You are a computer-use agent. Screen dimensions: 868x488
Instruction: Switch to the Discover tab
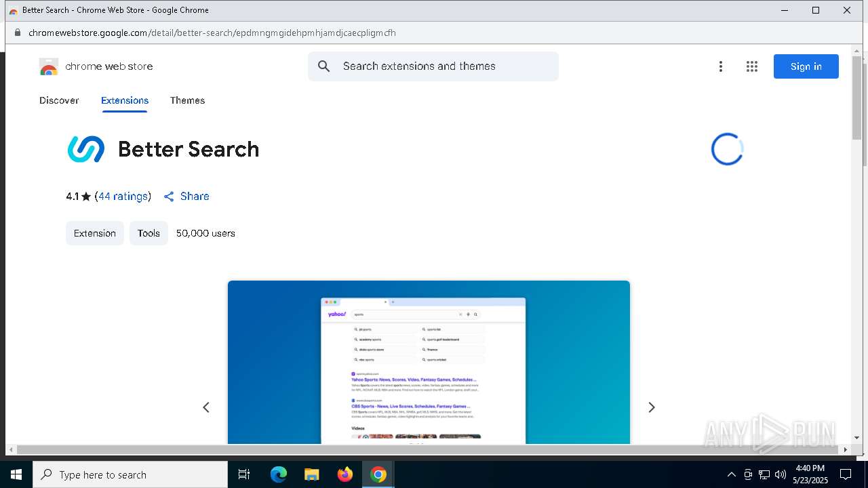click(x=59, y=100)
